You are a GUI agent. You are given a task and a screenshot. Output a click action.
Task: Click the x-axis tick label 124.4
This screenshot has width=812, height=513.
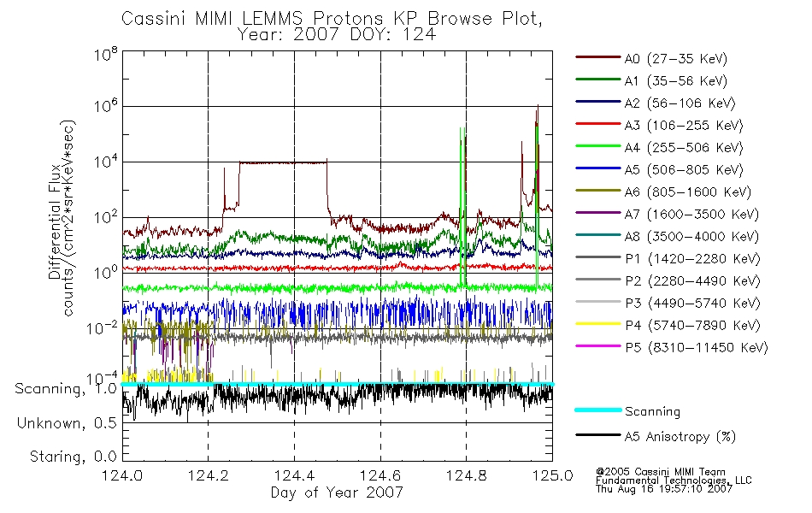pyautogui.click(x=294, y=475)
